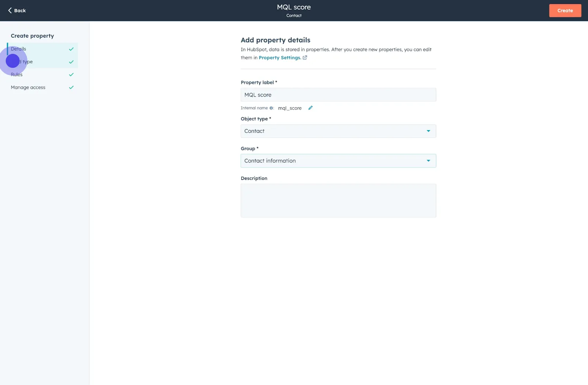Go to the Manage access step
The image size is (588, 385).
click(x=42, y=88)
